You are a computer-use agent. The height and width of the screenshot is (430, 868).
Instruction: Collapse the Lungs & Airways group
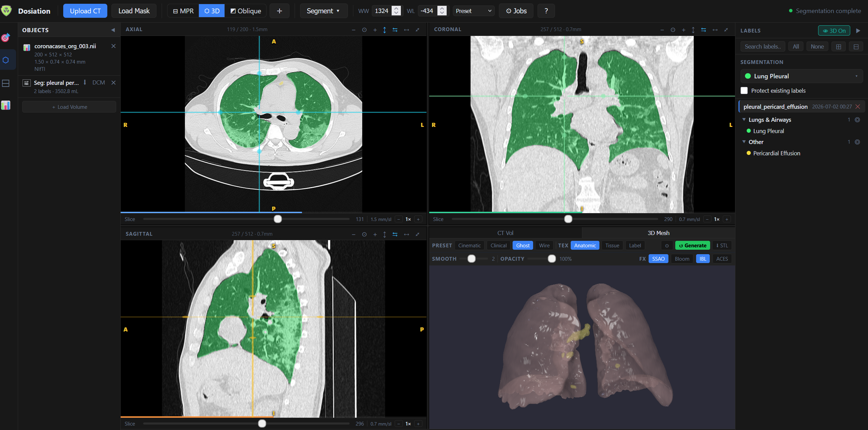click(744, 120)
